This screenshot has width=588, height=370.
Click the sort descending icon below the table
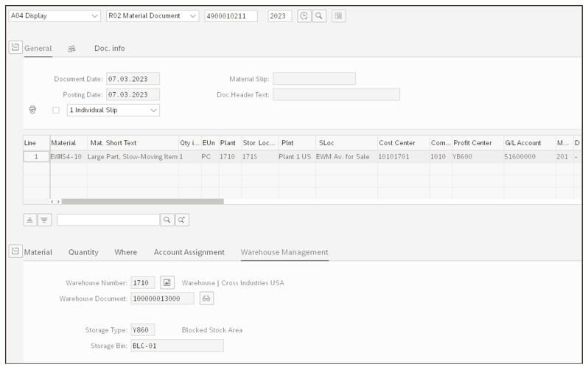click(x=44, y=220)
